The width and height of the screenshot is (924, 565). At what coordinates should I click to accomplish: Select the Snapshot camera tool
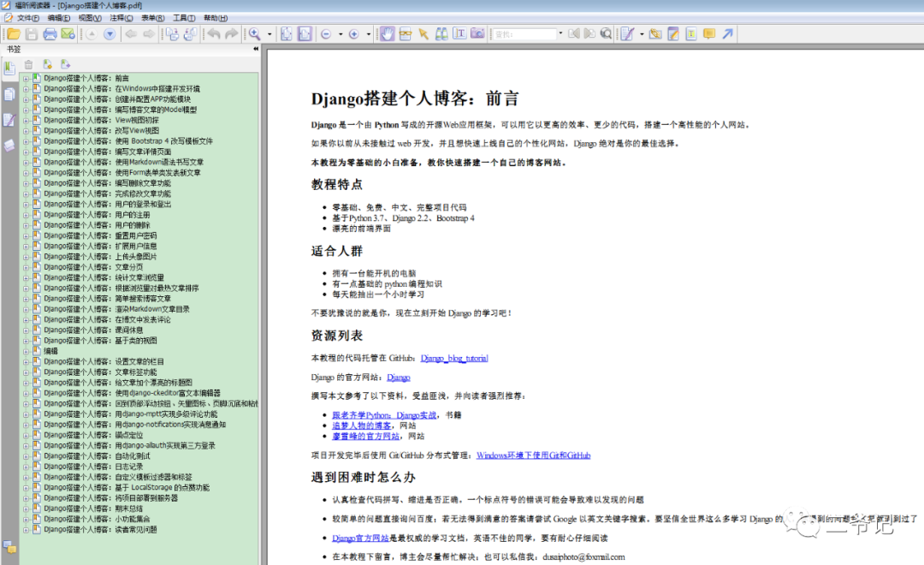click(478, 34)
